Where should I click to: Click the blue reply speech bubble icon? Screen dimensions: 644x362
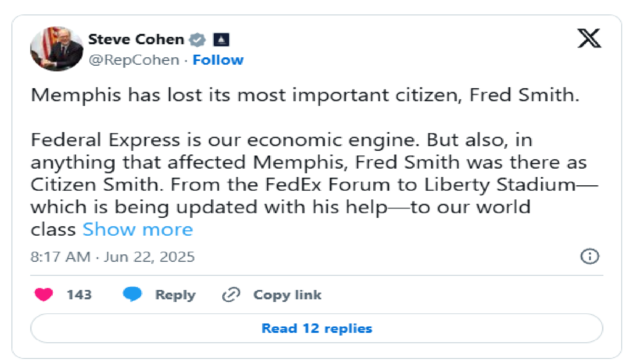tap(132, 294)
